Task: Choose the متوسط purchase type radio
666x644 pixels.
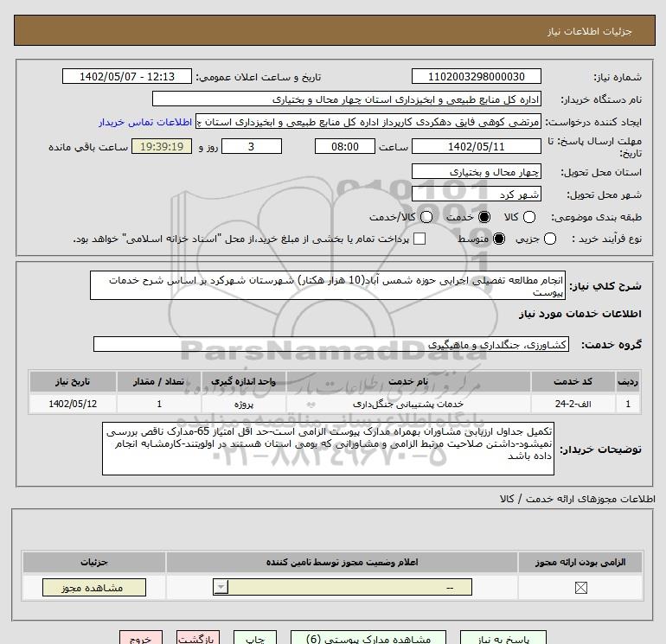Action: (x=499, y=239)
